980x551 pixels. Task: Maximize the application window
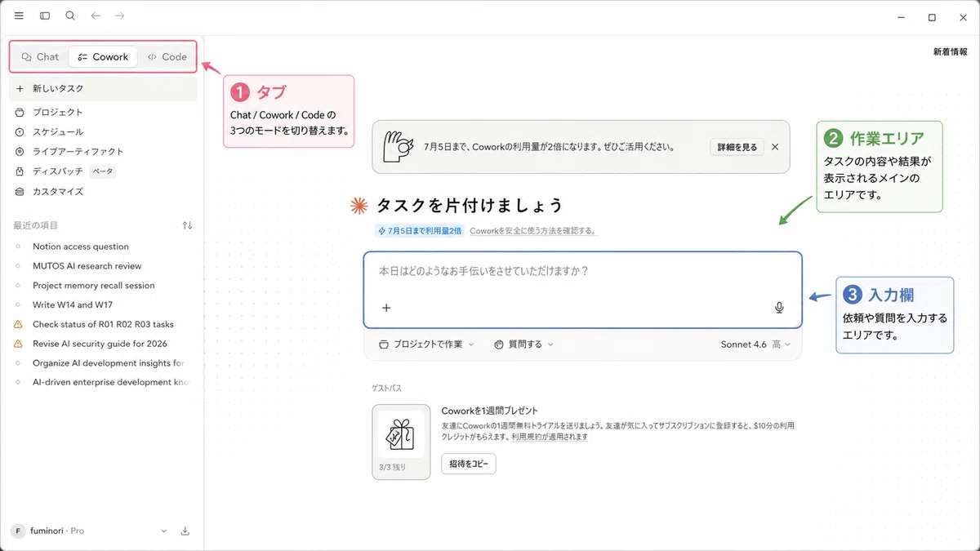[932, 16]
